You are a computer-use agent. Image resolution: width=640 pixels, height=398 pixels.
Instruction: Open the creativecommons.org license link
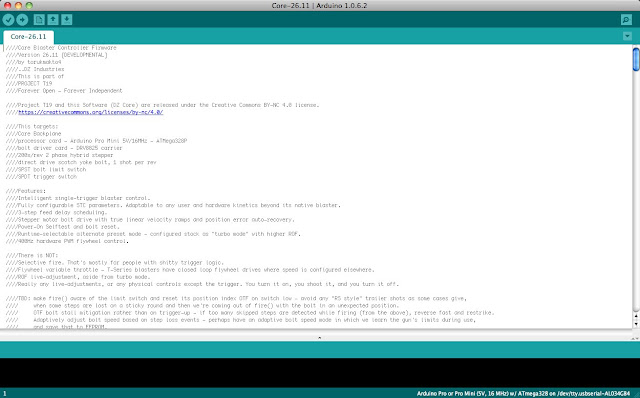point(91,112)
